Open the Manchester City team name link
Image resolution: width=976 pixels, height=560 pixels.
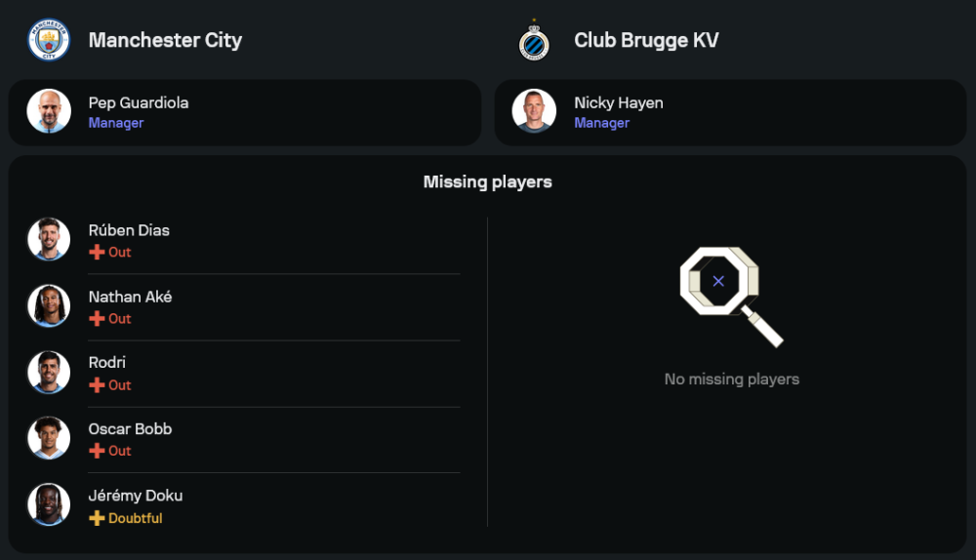coord(165,40)
